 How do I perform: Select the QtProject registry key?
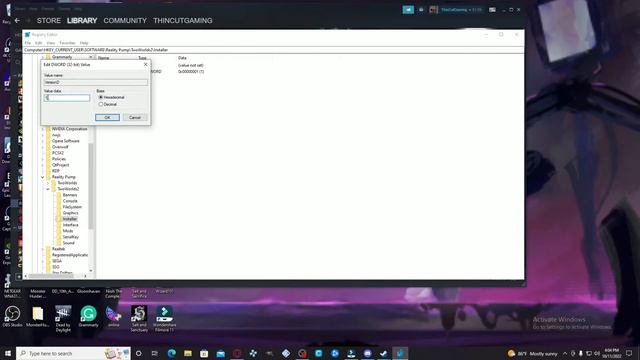coord(60,165)
